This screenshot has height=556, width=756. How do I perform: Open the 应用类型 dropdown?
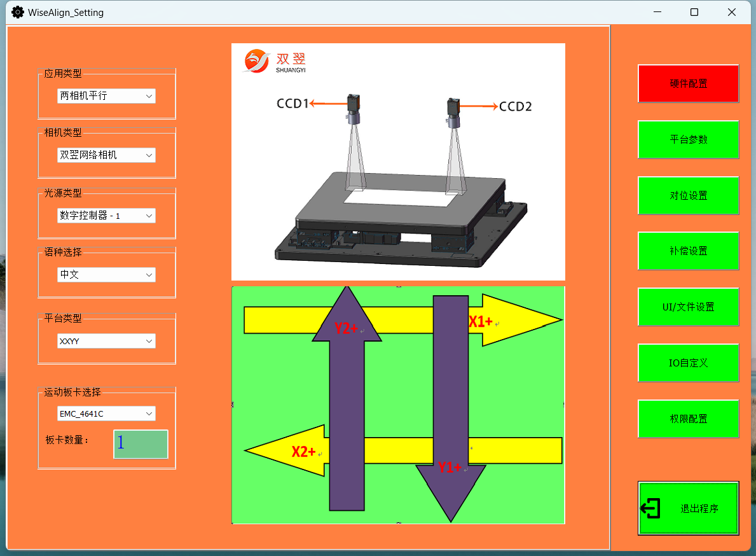106,96
